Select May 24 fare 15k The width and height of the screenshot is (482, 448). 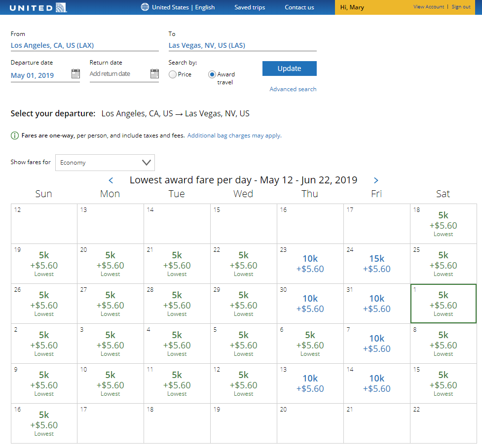376,264
